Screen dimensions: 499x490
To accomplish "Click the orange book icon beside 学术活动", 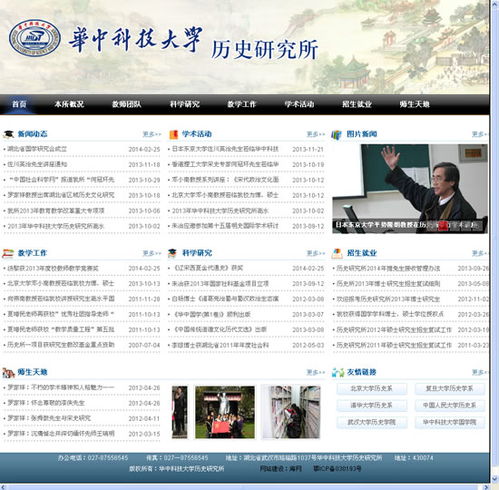I will (174, 134).
